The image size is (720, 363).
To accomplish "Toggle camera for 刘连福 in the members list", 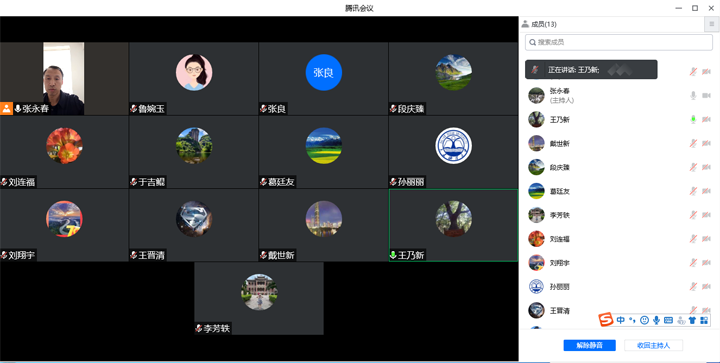I will pos(706,239).
